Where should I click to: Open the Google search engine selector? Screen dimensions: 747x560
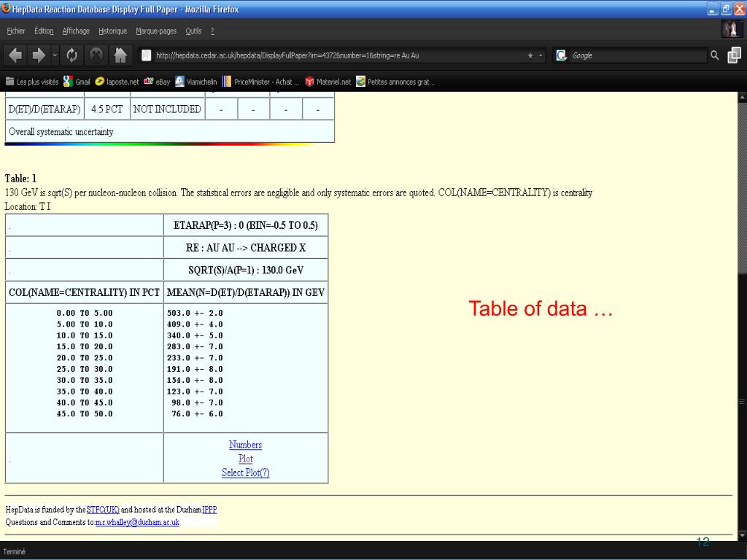pyautogui.click(x=562, y=55)
